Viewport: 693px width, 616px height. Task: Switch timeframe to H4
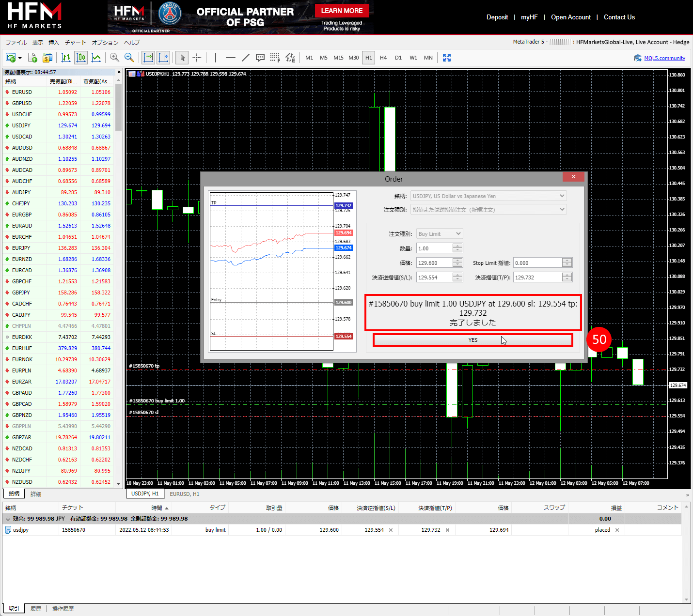click(x=383, y=58)
